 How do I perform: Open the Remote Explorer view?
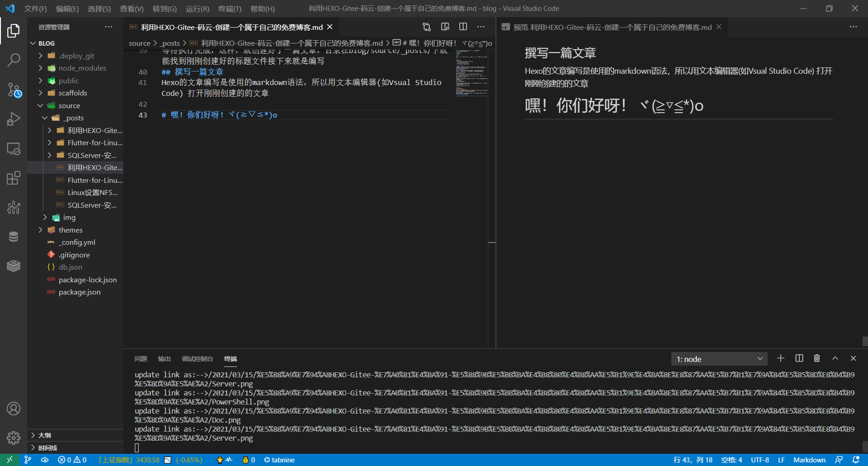[x=14, y=149]
